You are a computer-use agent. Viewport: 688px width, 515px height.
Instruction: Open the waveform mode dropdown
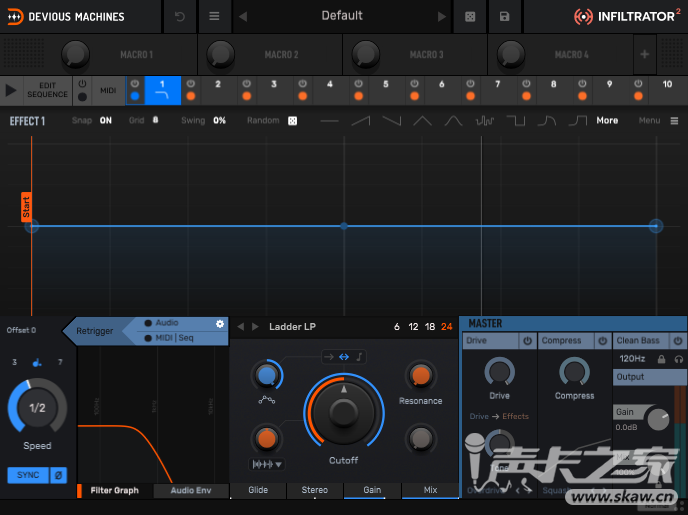(x=267, y=464)
